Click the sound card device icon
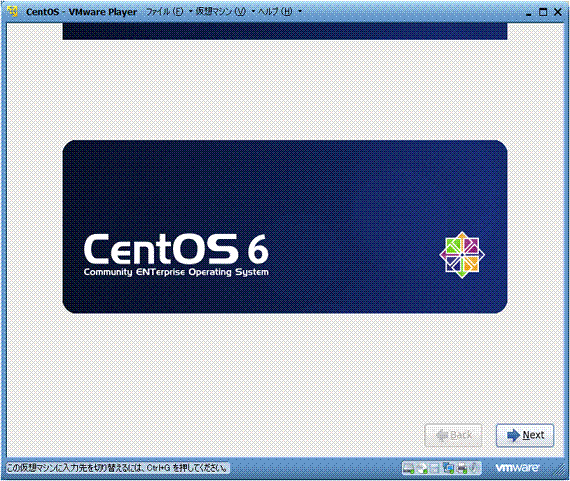Image resolution: width=570 pixels, height=481 pixels. (473, 468)
